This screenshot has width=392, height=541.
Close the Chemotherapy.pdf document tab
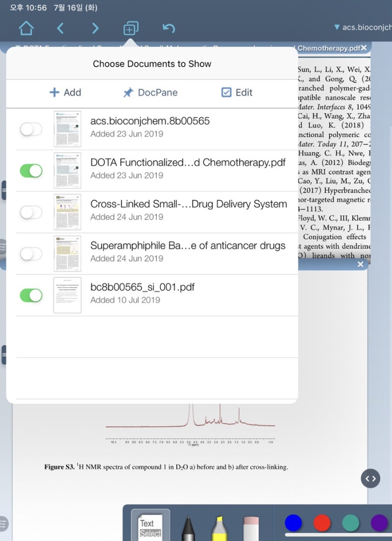coord(364,48)
